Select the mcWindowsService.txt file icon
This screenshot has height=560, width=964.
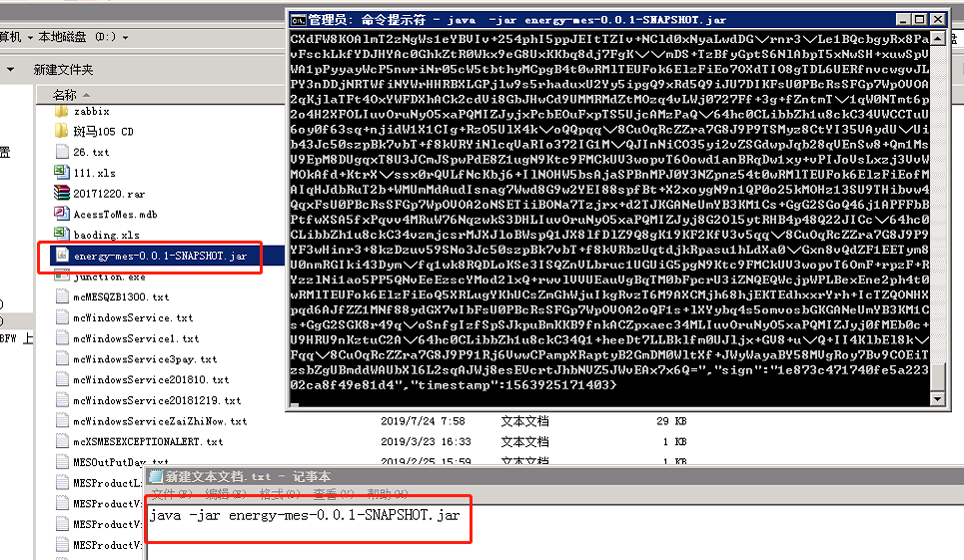[x=62, y=317]
